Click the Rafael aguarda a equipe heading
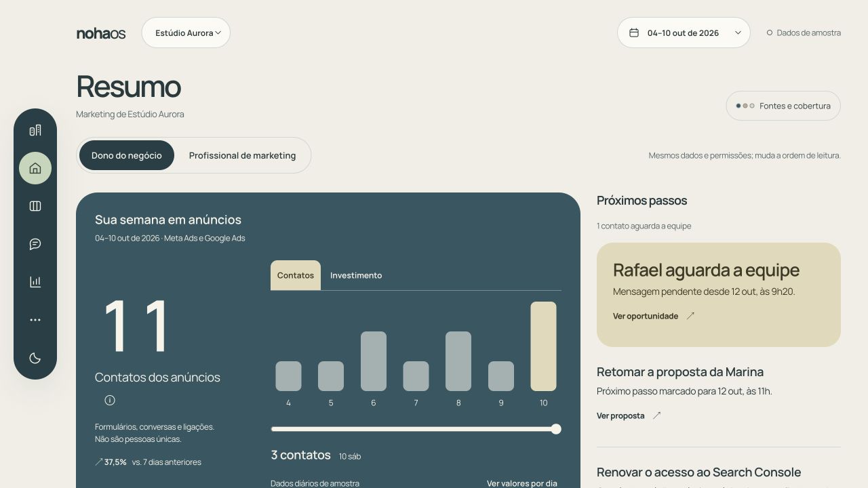868x488 pixels. coord(706,270)
